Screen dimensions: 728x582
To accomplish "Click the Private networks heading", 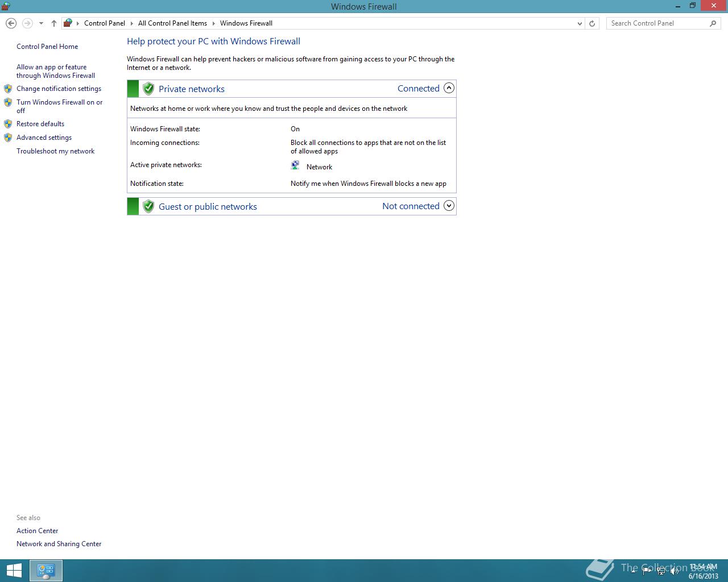I will click(192, 89).
